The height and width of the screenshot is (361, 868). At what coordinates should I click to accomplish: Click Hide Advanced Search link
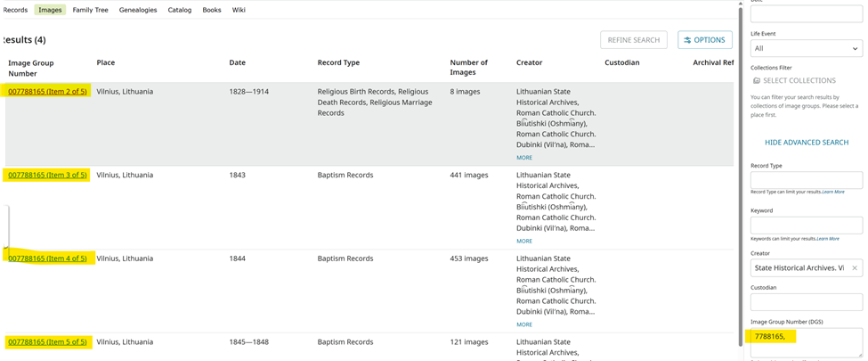[x=806, y=143]
